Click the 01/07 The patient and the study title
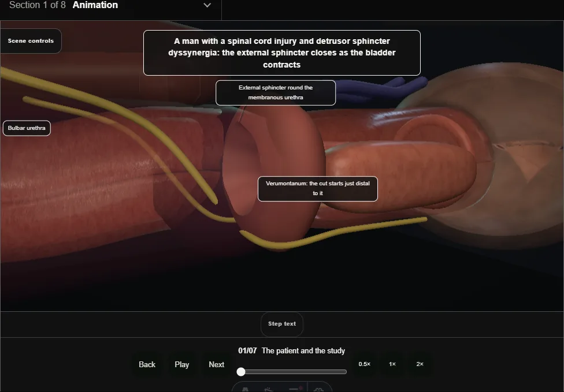This screenshot has width=564, height=392. (x=291, y=350)
